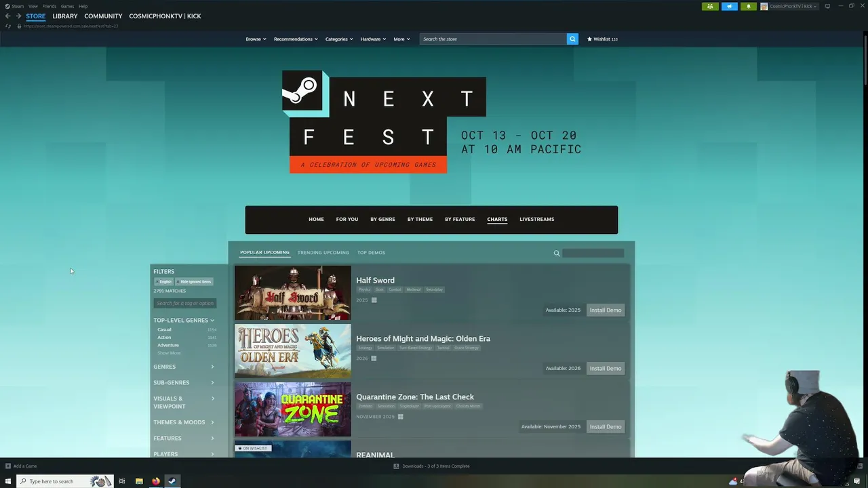Switch to Big Picture mode icon
This screenshot has height=488, width=868.
coord(827,6)
